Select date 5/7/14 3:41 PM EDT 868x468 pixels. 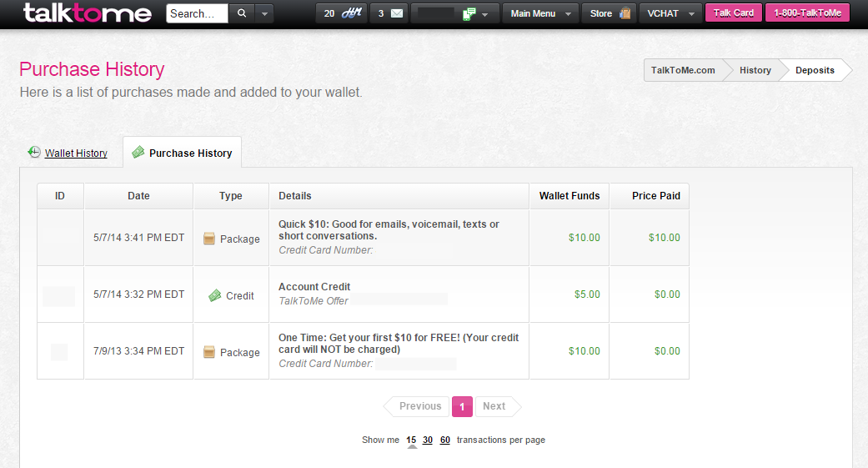coord(138,238)
